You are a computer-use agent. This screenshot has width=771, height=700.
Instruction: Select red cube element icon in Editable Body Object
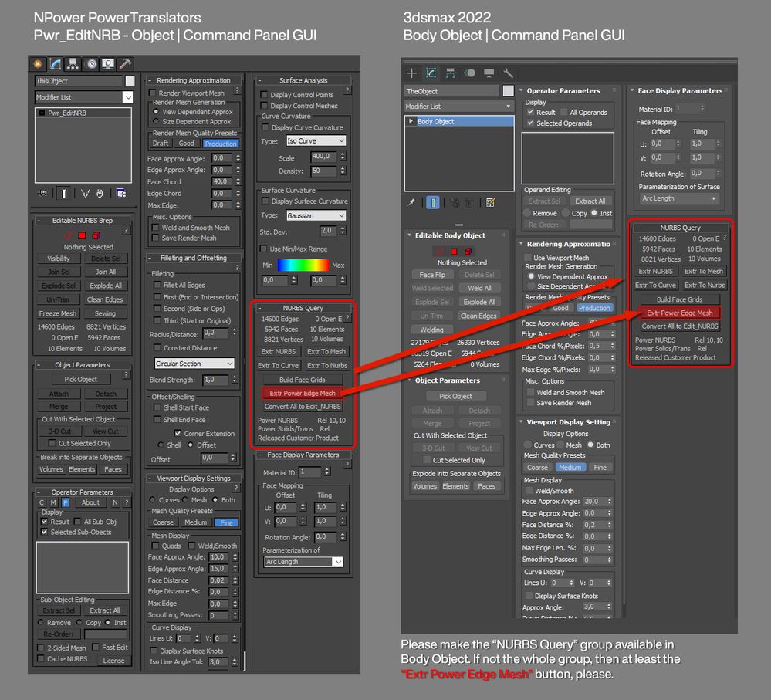click(x=468, y=251)
